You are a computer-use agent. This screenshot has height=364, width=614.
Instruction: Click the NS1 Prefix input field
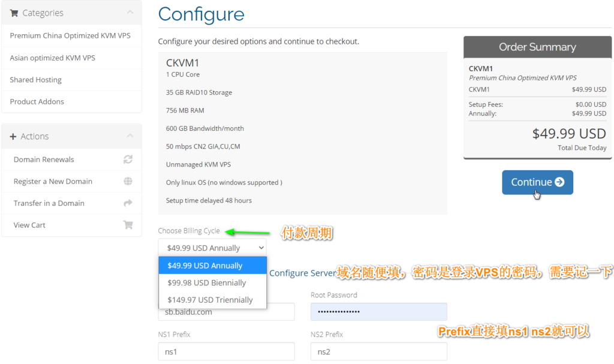tap(226, 351)
